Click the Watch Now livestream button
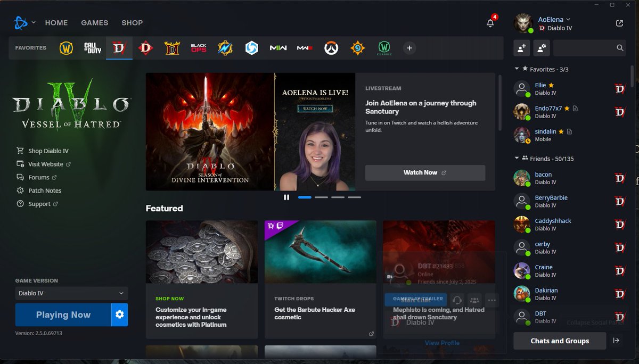The width and height of the screenshot is (639, 364). tap(425, 172)
